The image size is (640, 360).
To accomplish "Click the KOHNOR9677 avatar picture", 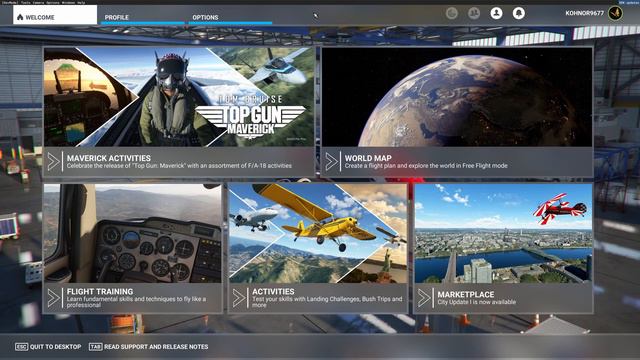I will click(x=616, y=13).
